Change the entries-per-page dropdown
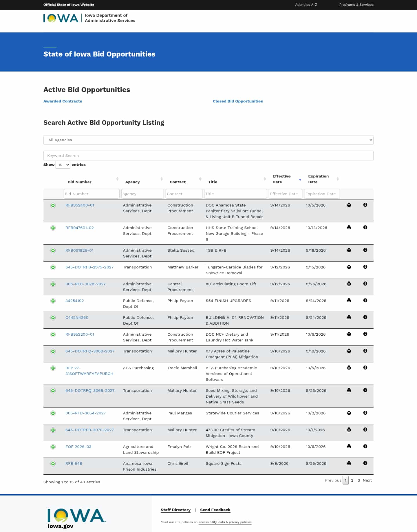The width and height of the screenshot is (417, 532). (63, 165)
